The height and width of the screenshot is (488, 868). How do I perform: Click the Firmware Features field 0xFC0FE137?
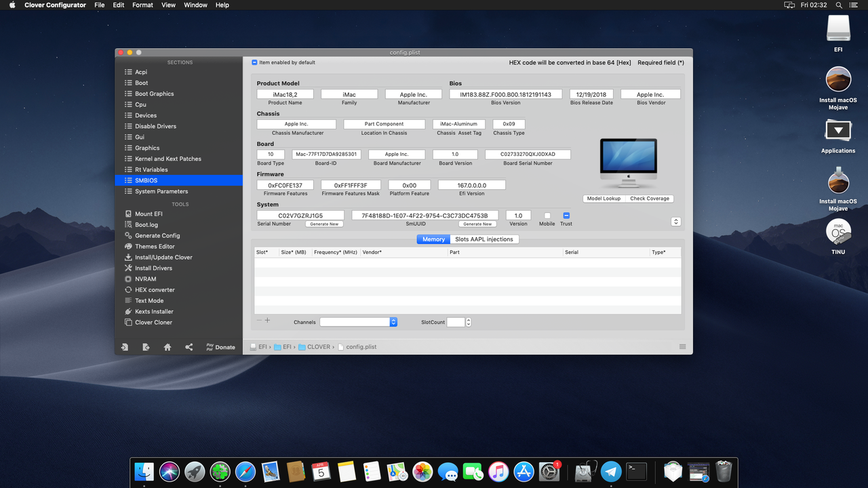click(285, 185)
